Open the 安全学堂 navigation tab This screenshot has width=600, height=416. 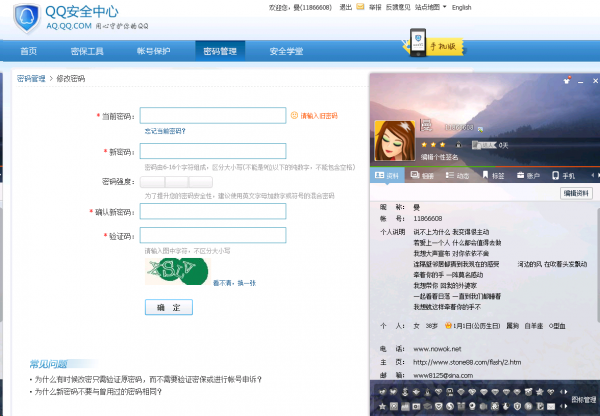click(x=286, y=51)
